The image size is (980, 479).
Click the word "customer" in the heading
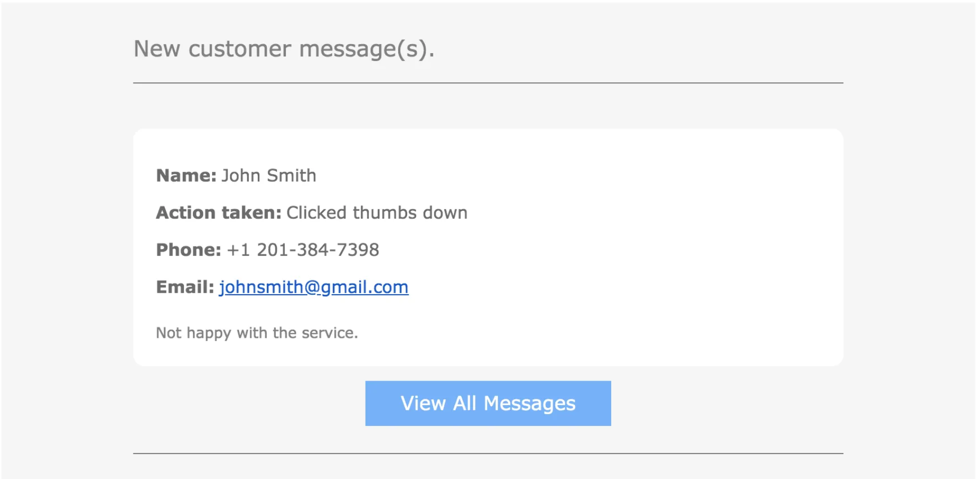click(240, 49)
